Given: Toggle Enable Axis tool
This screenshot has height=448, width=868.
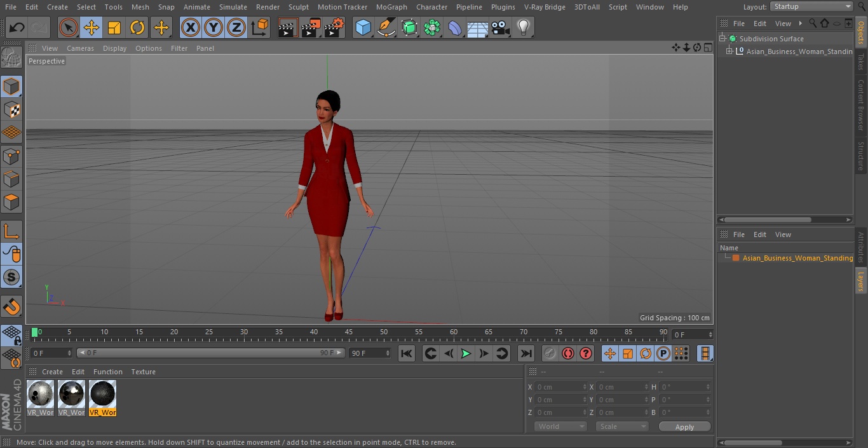Looking at the screenshot, I should pos(11,231).
